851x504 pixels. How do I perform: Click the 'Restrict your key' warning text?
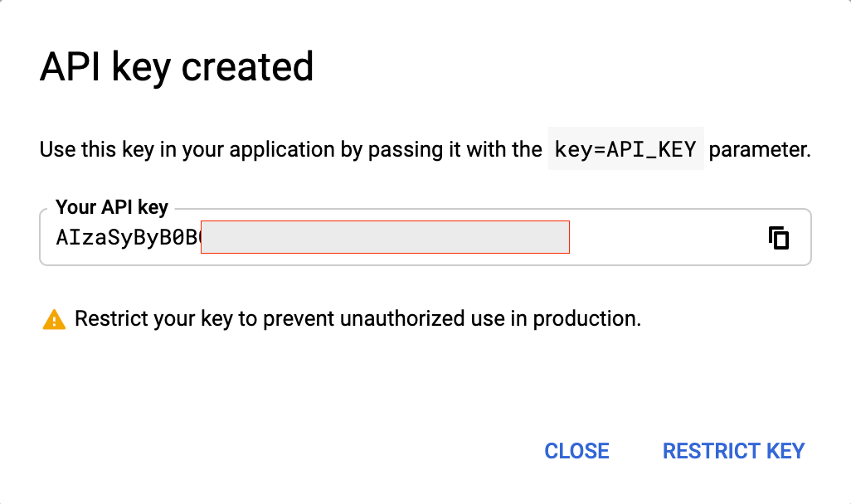357,318
